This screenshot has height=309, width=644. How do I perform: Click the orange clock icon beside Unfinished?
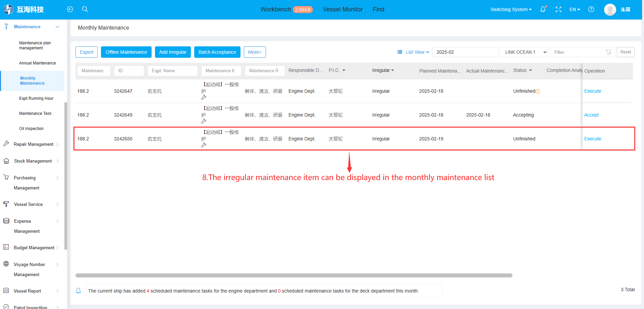pos(538,91)
